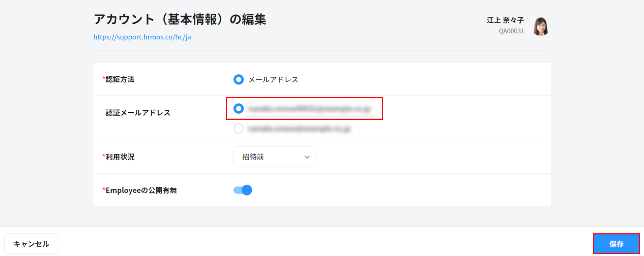Image resolution: width=644 pixels, height=256 pixels.
Task: Select the unselected second email radio button
Action: pos(238,129)
